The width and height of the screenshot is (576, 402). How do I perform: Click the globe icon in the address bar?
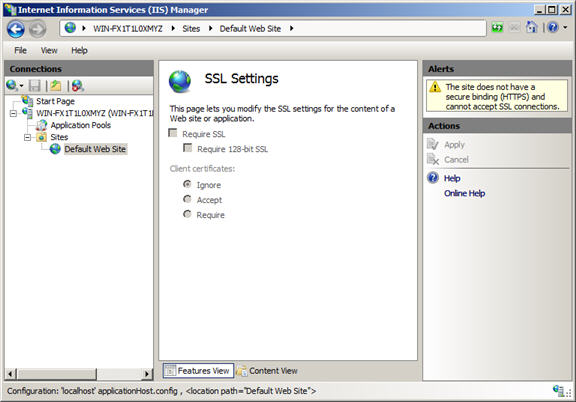point(70,28)
